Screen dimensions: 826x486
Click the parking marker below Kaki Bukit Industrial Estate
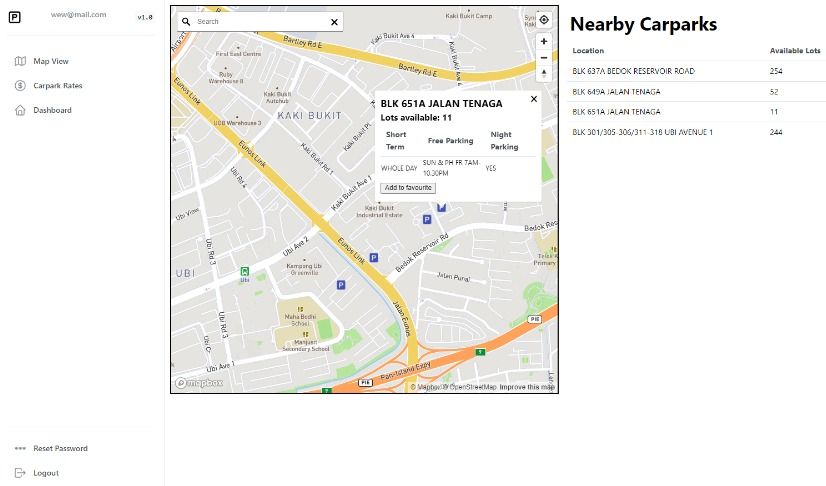click(427, 220)
